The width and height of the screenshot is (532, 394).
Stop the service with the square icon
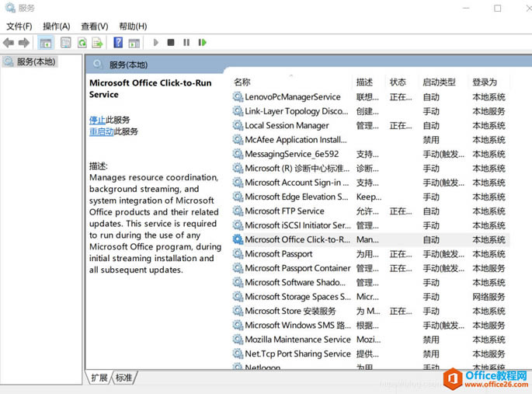171,43
